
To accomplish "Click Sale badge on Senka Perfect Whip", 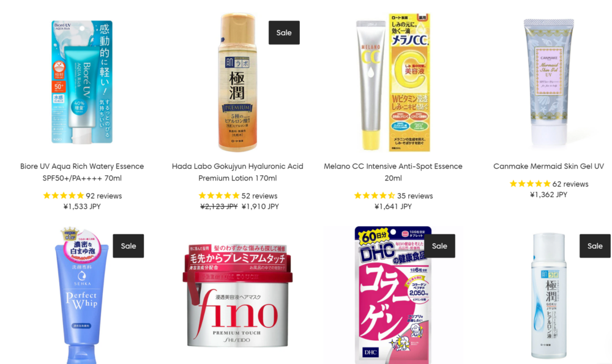I will 129,246.
